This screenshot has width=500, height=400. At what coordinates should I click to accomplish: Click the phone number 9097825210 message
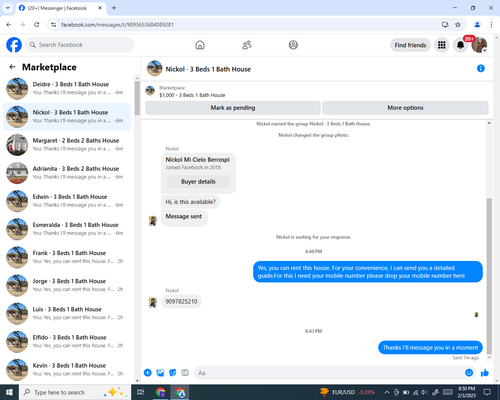click(181, 301)
